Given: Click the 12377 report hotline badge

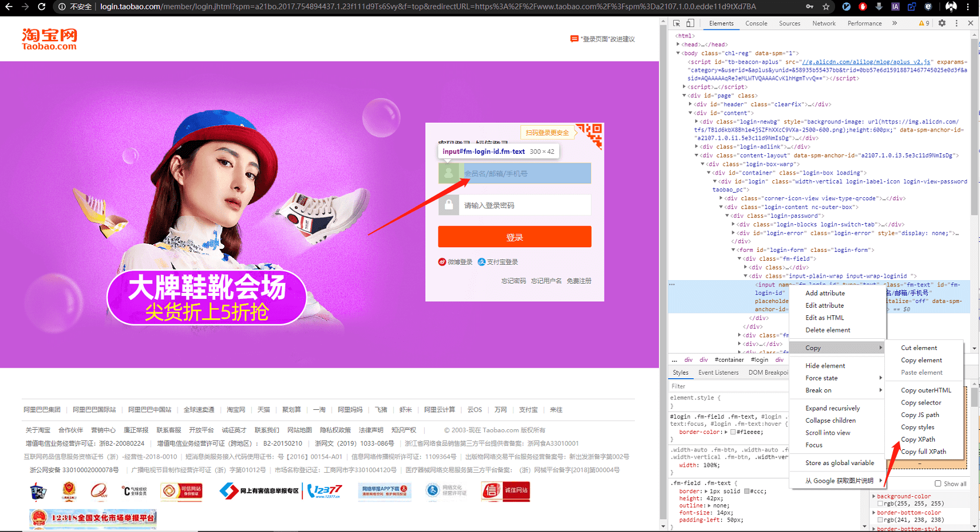Looking at the screenshot, I should [x=325, y=491].
